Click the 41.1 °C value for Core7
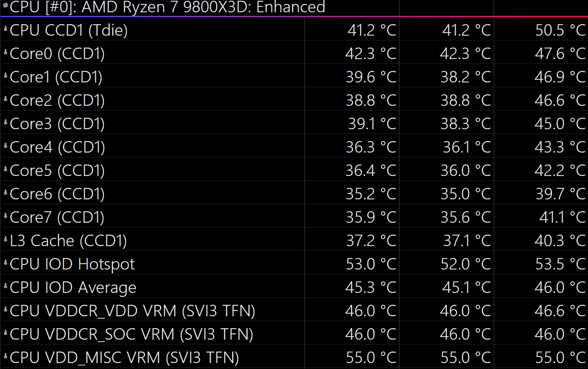The image size is (588, 369). (x=562, y=218)
